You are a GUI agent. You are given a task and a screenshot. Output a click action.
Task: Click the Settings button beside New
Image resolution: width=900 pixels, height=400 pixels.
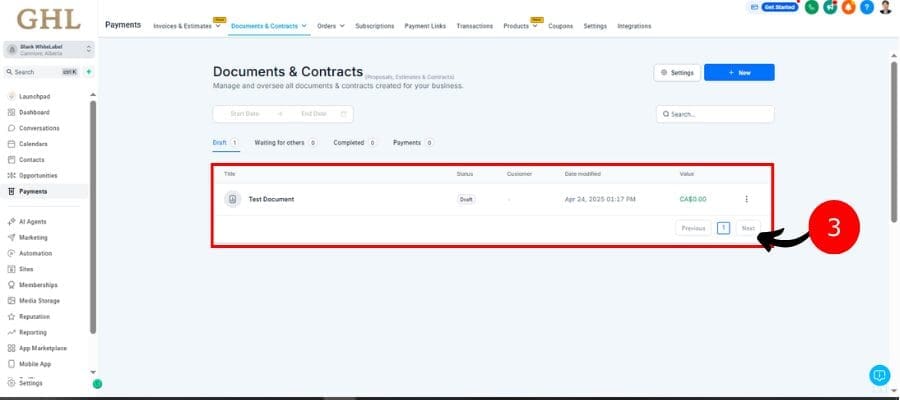(x=677, y=73)
